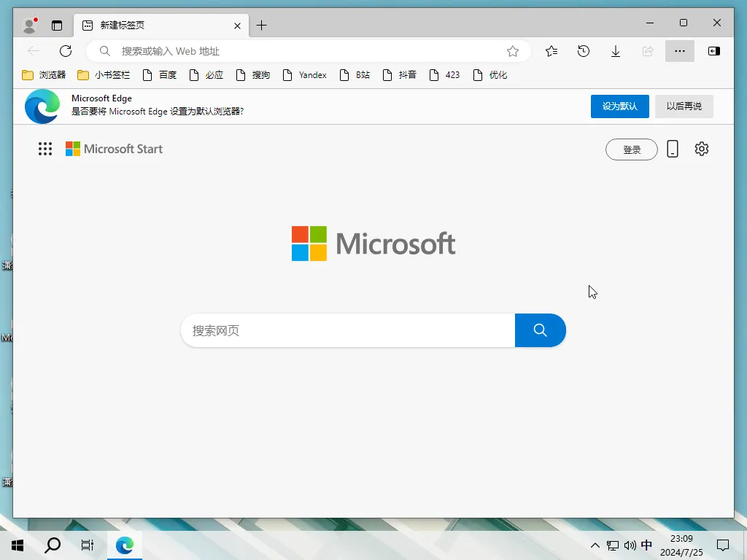
Task: Open the downloads icon
Action: pyautogui.click(x=615, y=51)
